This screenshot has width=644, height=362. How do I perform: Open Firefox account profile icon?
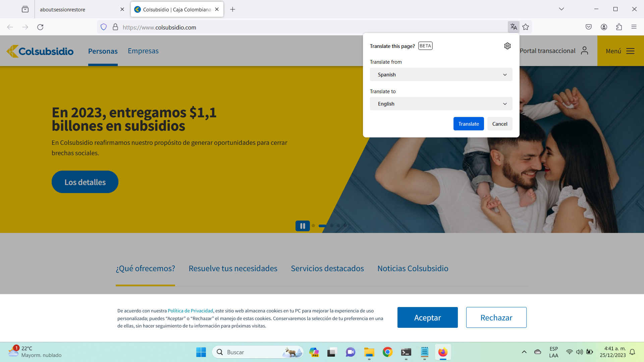tap(604, 27)
